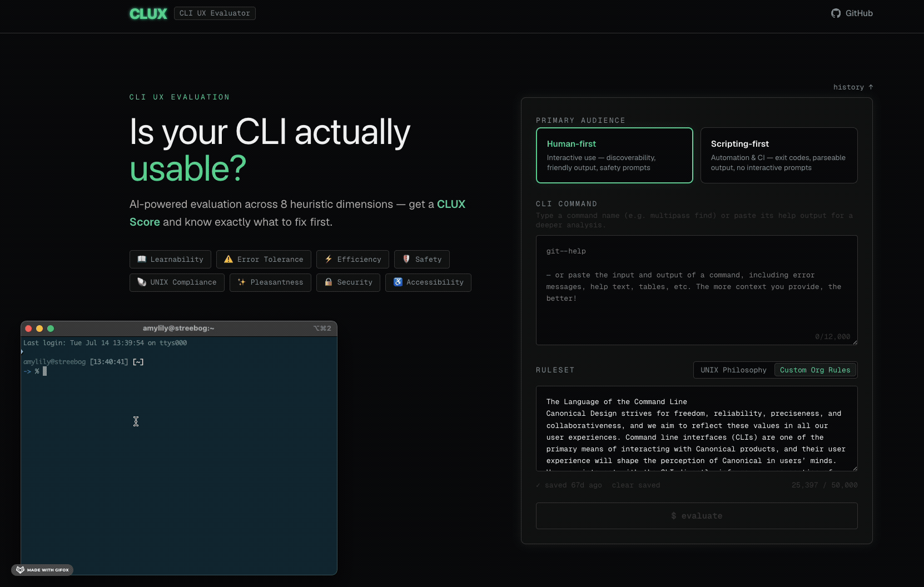Viewport: 924px width, 587px height.
Task: Click the Pleasantness tag label
Action: tap(277, 282)
